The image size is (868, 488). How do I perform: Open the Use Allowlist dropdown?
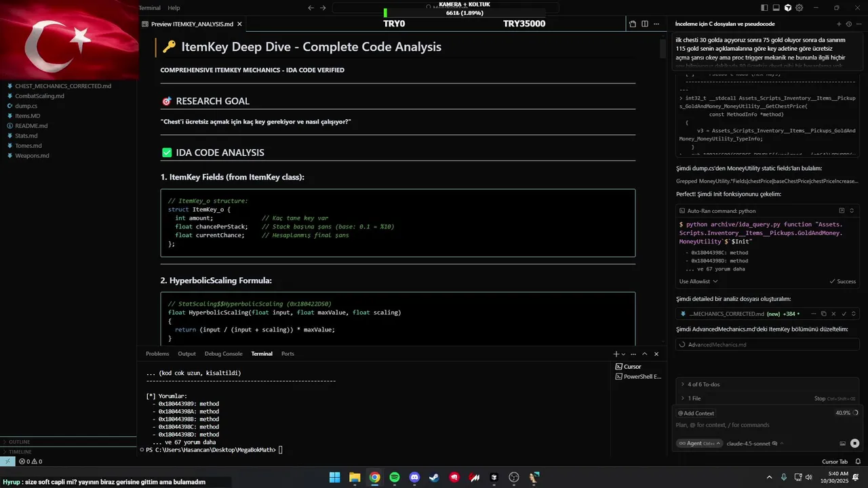pos(698,281)
